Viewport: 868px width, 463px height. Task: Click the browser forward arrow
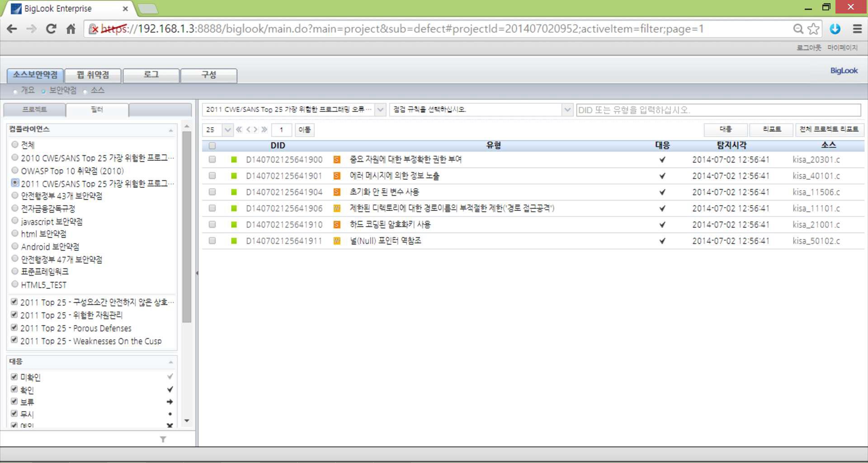tap(31, 29)
